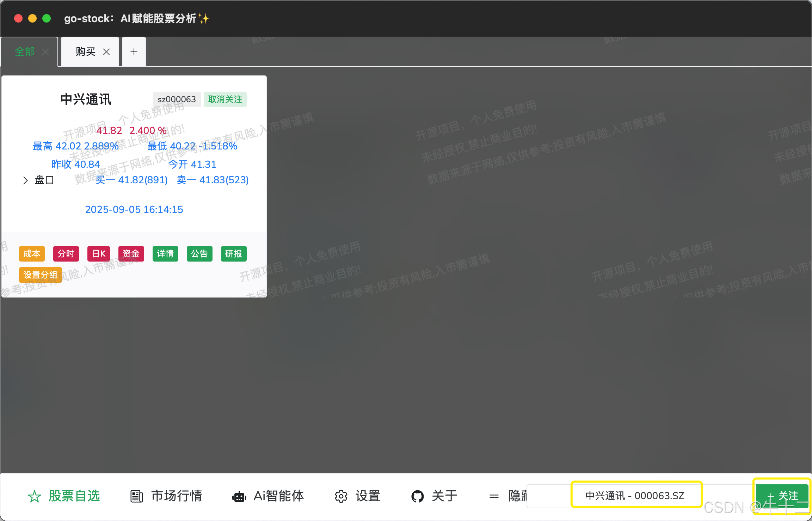Open the 日K daily candlestick button

pos(99,254)
